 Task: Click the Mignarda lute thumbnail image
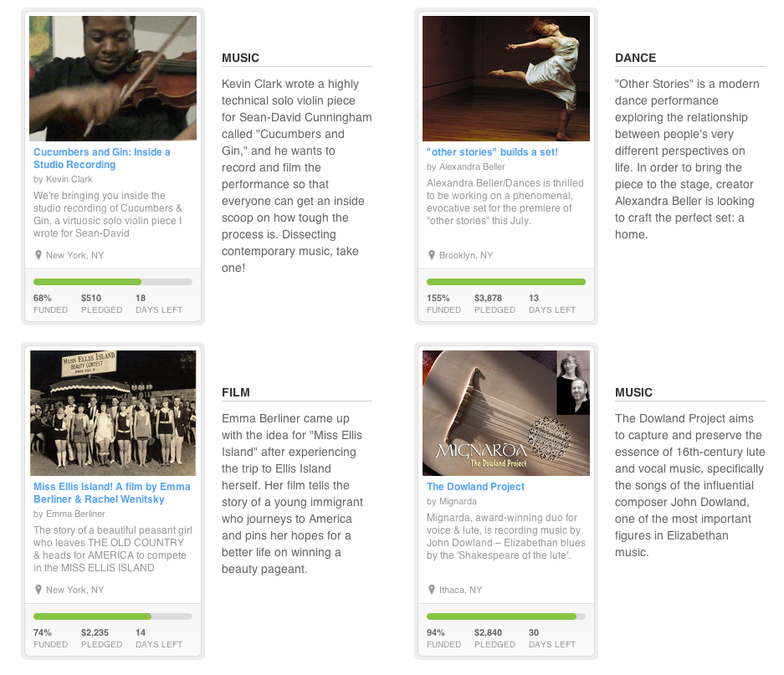tap(506, 412)
